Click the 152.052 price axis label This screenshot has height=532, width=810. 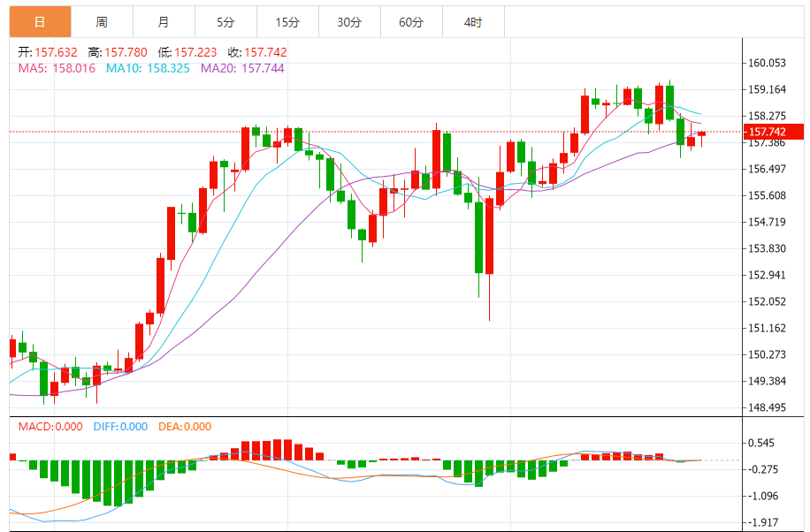click(768, 301)
